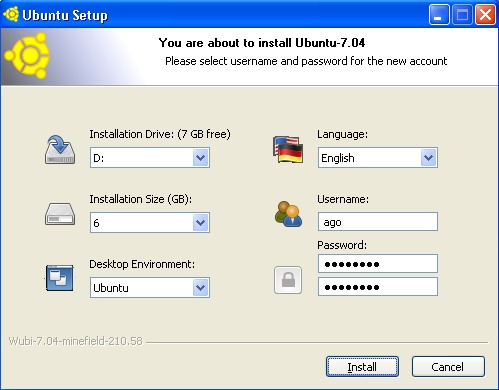Select the English language combo box text
499x390 pixels.
click(x=337, y=158)
